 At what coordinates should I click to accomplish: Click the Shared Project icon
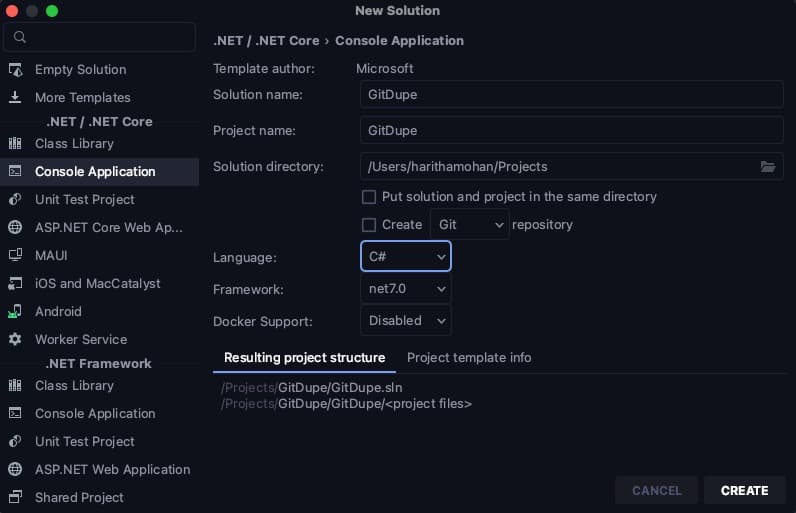click(x=15, y=497)
